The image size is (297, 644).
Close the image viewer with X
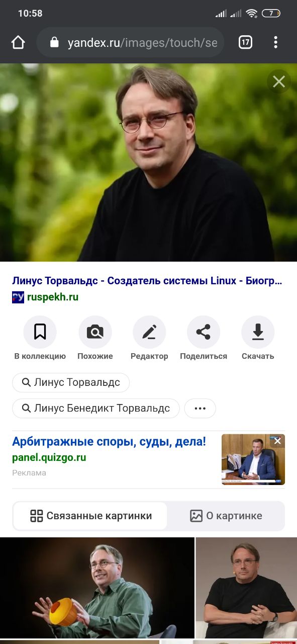pyautogui.click(x=279, y=81)
